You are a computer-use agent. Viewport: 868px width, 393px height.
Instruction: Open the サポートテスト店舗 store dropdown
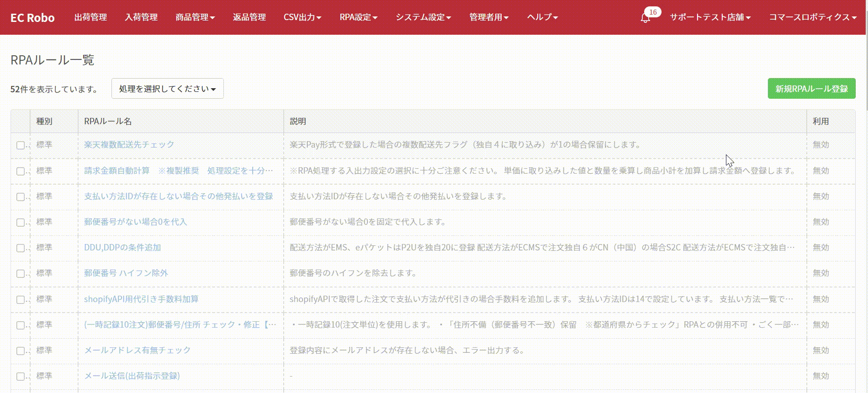click(x=710, y=17)
